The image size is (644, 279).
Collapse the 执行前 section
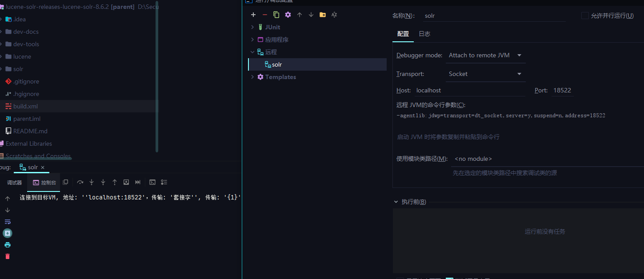click(396, 202)
